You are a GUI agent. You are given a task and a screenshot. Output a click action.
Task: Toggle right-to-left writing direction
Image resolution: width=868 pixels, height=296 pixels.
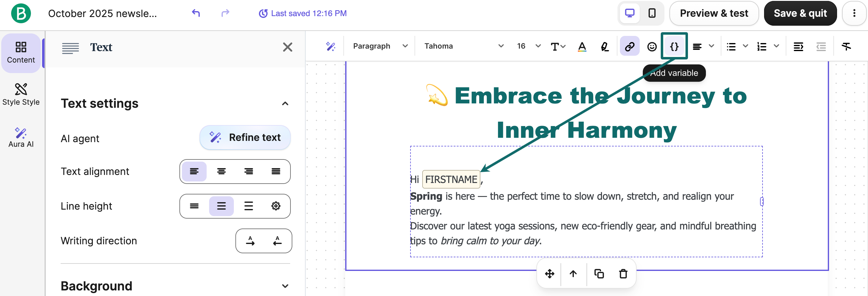point(277,241)
